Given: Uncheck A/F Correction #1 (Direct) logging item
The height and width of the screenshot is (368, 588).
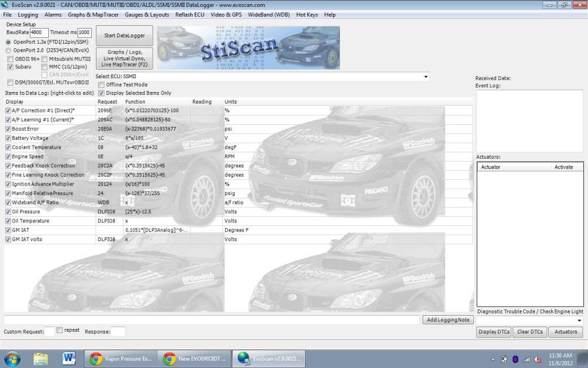Looking at the screenshot, I should tap(8, 111).
